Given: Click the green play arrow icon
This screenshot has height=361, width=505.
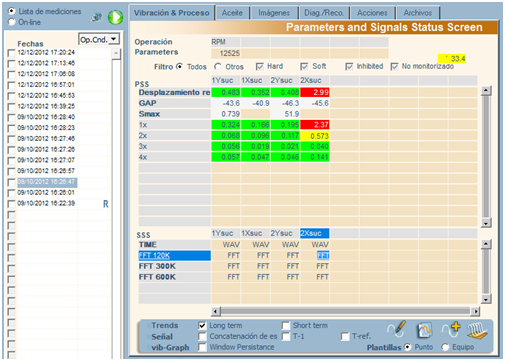Looking at the screenshot, I should (x=115, y=17).
